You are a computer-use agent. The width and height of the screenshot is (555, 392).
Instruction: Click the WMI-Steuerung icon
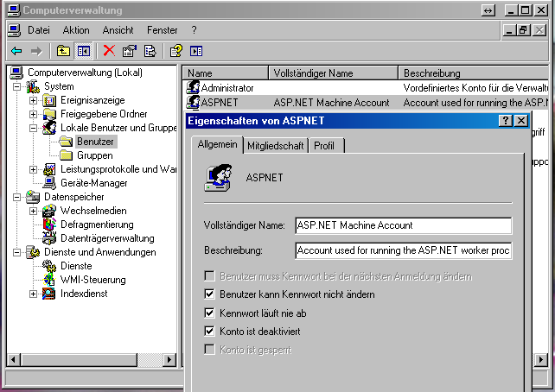[x=49, y=280]
